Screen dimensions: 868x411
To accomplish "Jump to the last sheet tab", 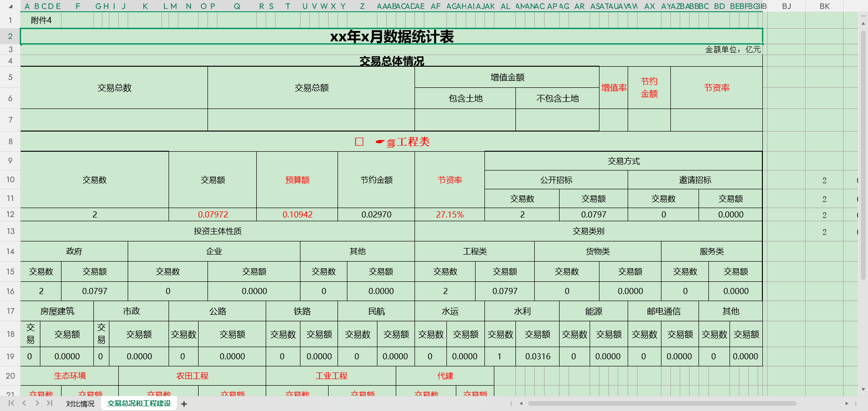I will click(50, 403).
